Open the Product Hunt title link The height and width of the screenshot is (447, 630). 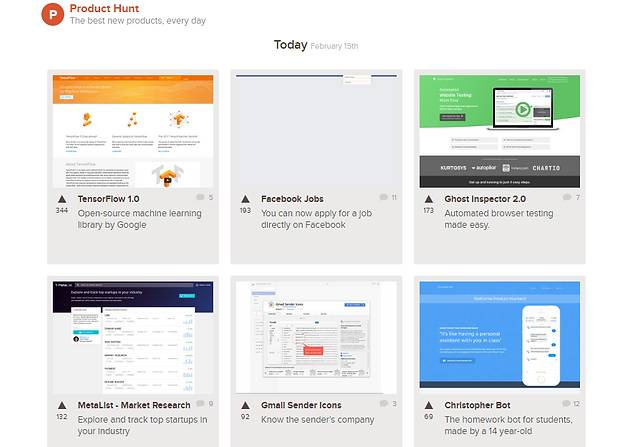(104, 8)
